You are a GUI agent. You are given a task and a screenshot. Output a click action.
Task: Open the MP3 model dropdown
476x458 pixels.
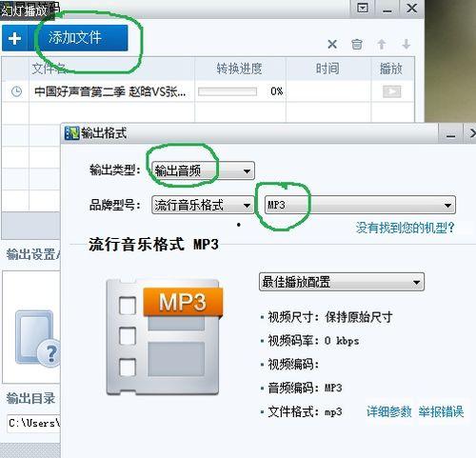(x=360, y=205)
